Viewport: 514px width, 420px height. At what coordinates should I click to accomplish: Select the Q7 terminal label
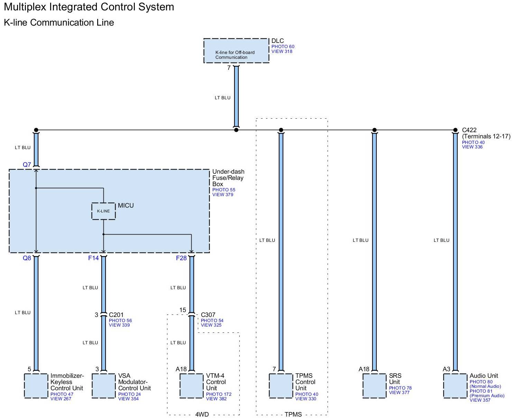(x=27, y=165)
